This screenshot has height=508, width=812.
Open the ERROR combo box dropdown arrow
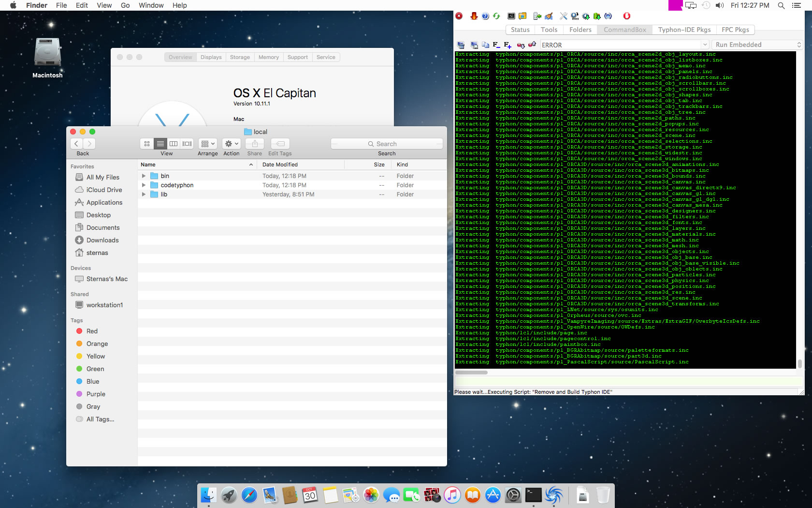705,45
